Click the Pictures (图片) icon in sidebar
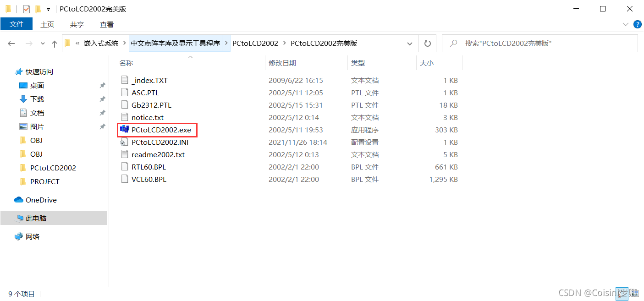The image size is (644, 301). [23, 126]
